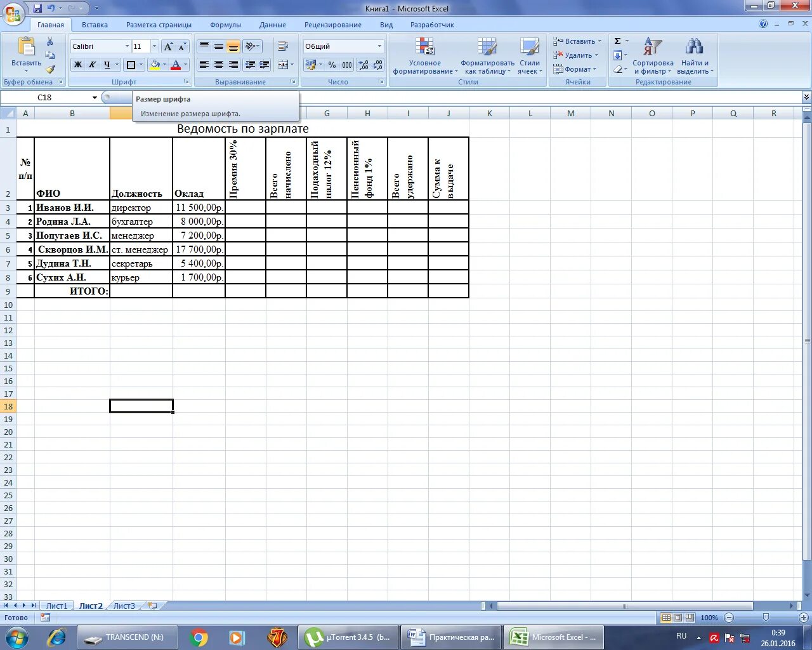This screenshot has height=650, width=812.
Task: Click the AutoSum sigma icon
Action: click(617, 41)
